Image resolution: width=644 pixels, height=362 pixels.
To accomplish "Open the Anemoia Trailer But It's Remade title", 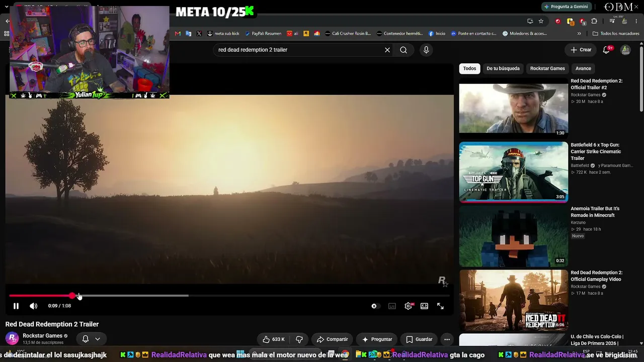I will [595, 212].
